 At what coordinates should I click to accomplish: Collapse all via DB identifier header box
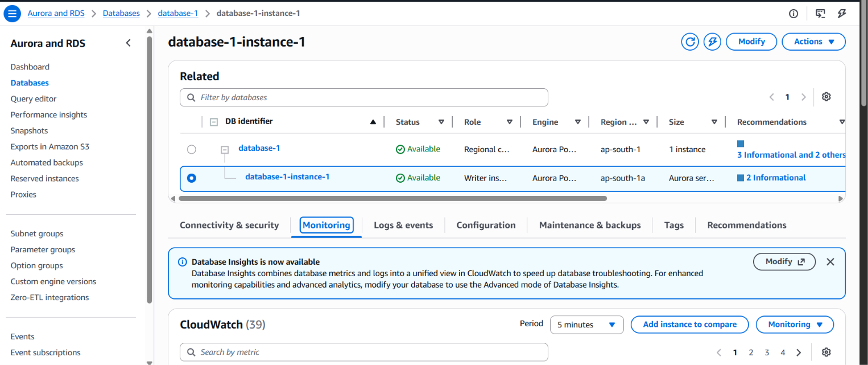[214, 122]
